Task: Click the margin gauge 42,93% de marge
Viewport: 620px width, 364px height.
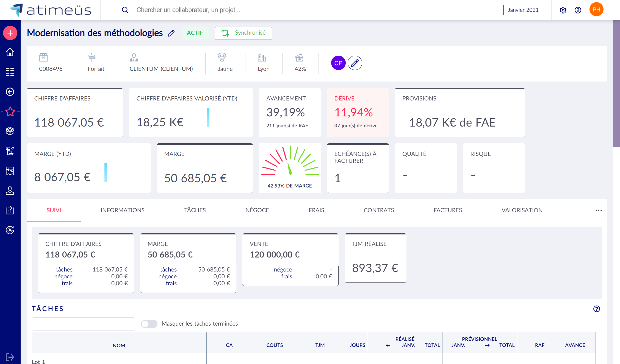Action: pyautogui.click(x=290, y=167)
